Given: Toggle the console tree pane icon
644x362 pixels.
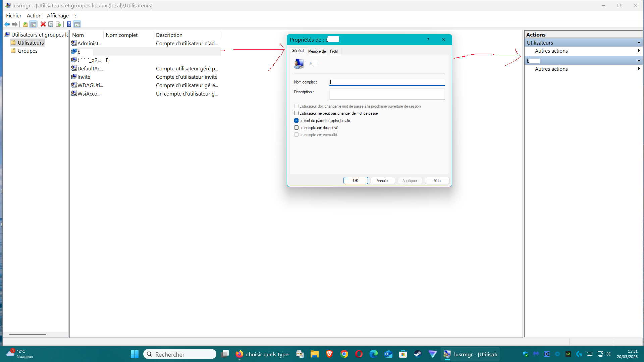Looking at the screenshot, I should (33, 24).
